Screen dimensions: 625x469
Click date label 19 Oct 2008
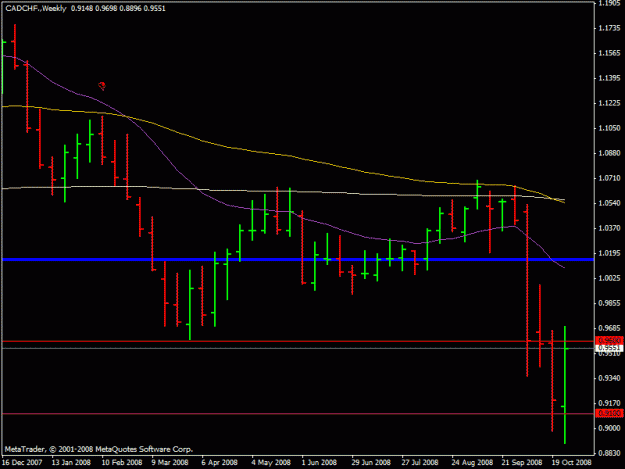pos(571,462)
